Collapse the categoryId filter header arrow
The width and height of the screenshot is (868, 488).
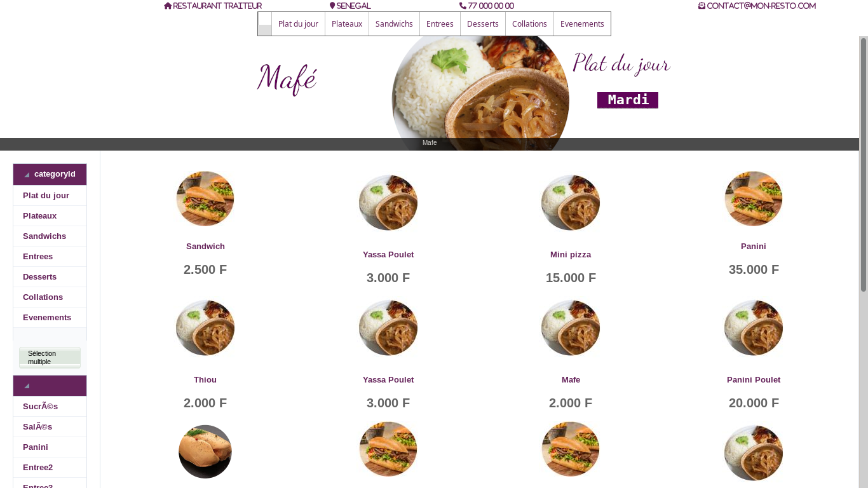coord(27,175)
